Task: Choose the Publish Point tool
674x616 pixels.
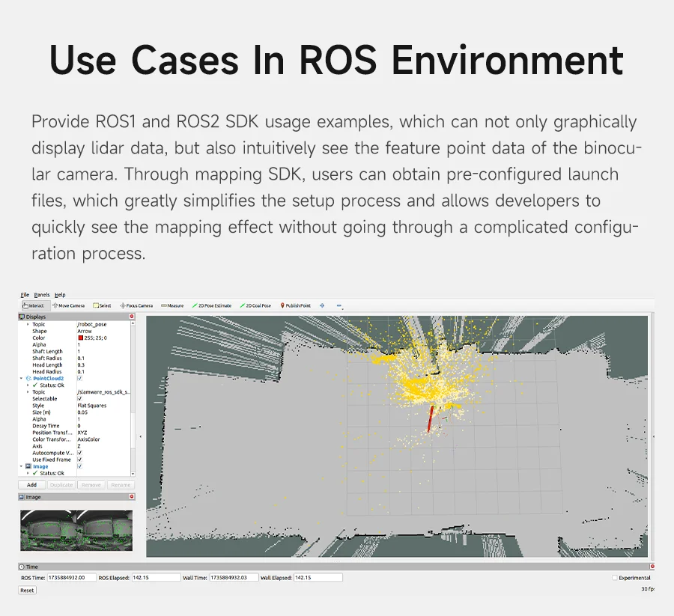Action: point(296,305)
